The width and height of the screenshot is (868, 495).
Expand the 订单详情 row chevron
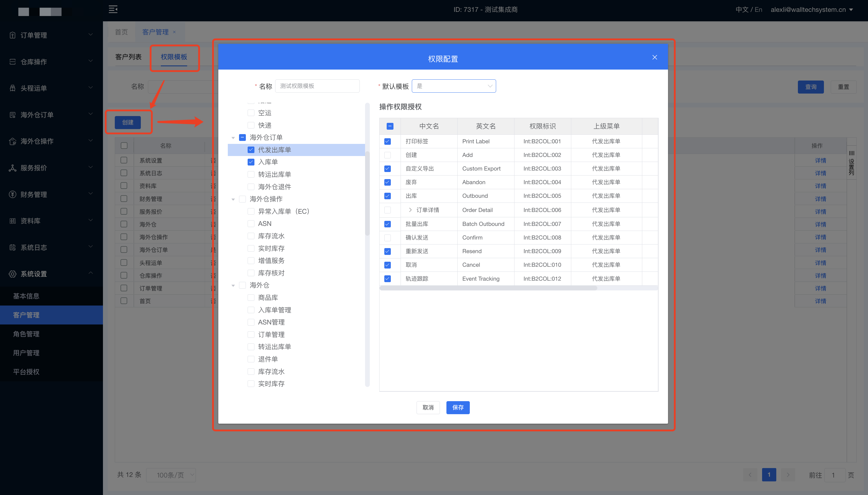coord(410,210)
